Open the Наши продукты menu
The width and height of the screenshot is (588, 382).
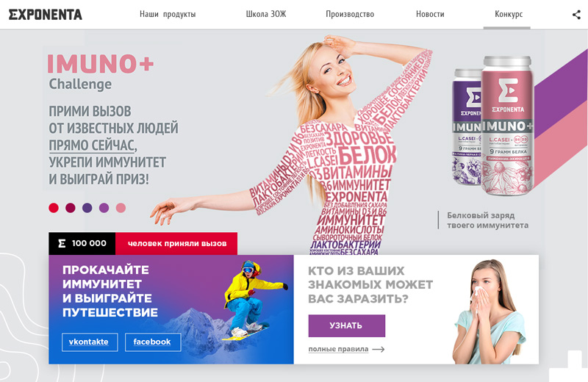168,14
